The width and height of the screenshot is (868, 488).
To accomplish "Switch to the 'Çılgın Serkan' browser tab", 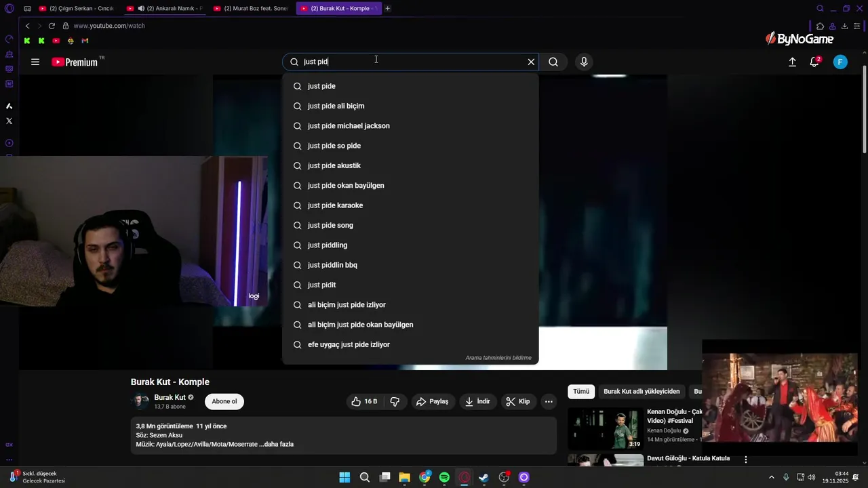I will tap(77, 8).
